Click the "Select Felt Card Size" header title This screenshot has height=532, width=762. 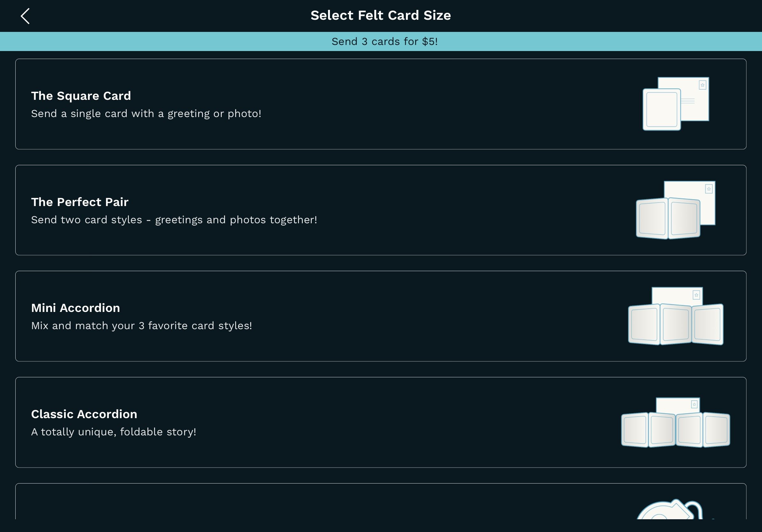pyautogui.click(x=381, y=15)
